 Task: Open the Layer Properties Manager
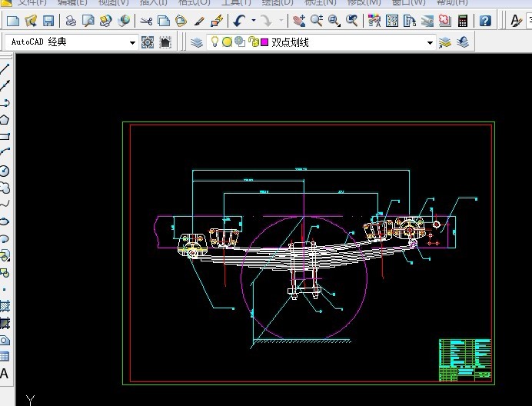(198, 42)
